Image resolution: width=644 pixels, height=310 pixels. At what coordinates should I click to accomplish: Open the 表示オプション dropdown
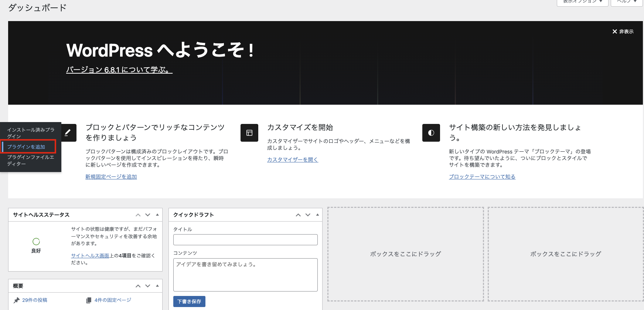583,2
